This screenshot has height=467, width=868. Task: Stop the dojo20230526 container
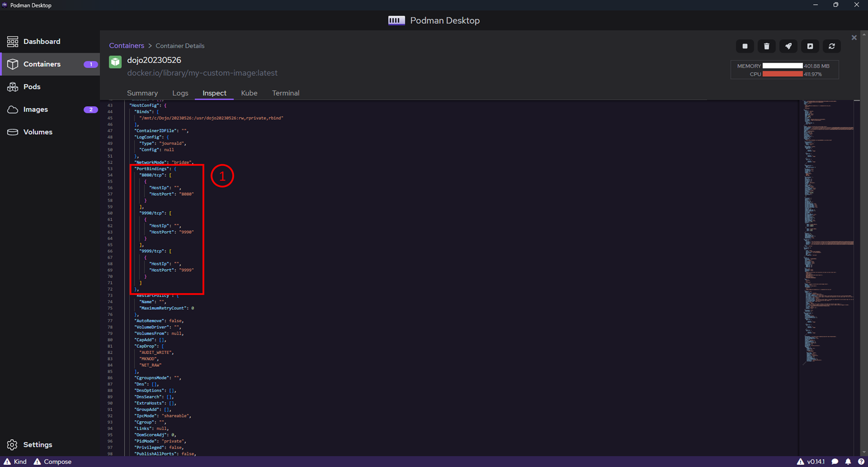[745, 46]
